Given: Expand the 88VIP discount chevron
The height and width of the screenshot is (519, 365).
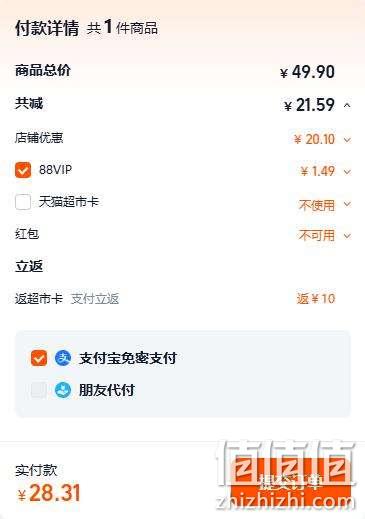Looking at the screenshot, I should [347, 172].
